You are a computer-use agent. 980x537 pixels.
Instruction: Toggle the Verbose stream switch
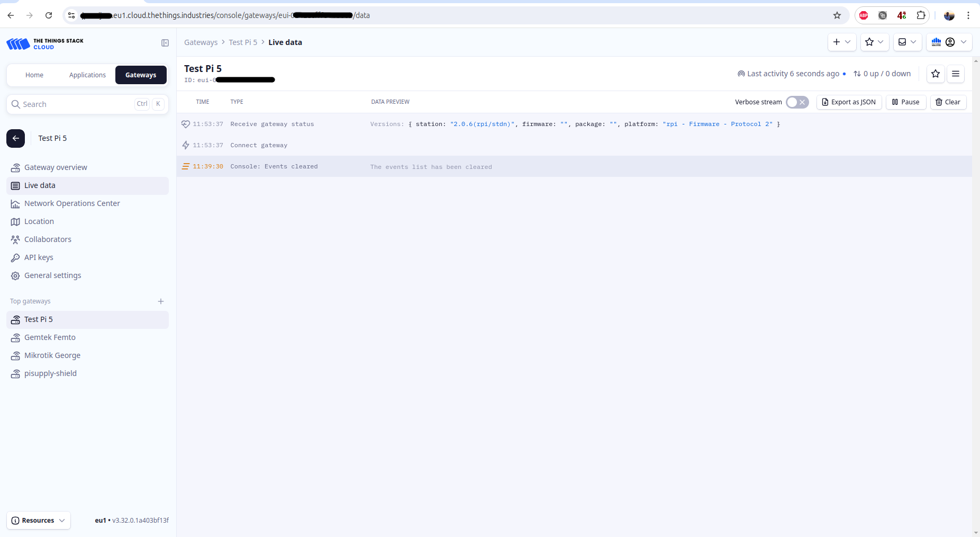pos(797,102)
